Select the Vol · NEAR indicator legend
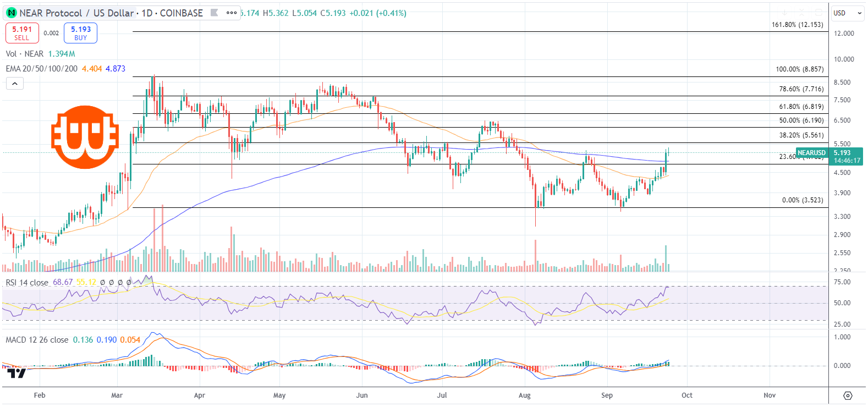This screenshot has width=868, height=407. (25, 54)
